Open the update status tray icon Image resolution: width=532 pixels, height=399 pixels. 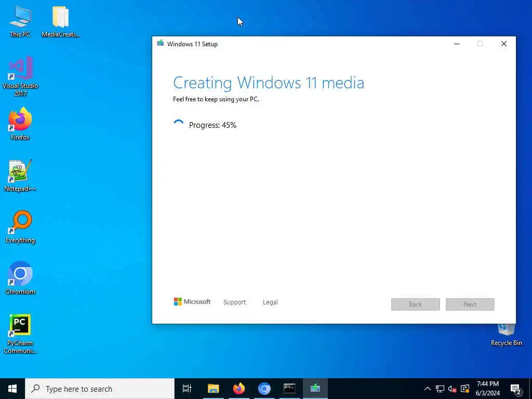[x=465, y=389]
